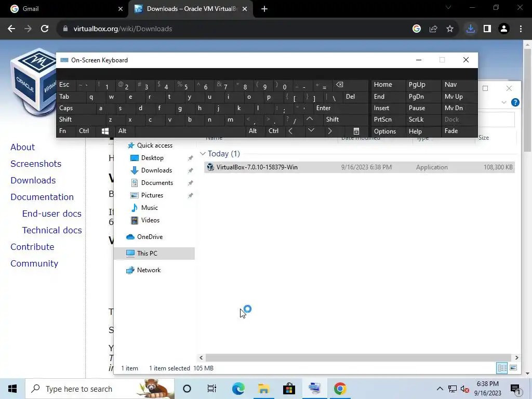The width and height of the screenshot is (532, 399).
Task: Open the Screenshots link on VirtualBox site
Action: [36, 164]
